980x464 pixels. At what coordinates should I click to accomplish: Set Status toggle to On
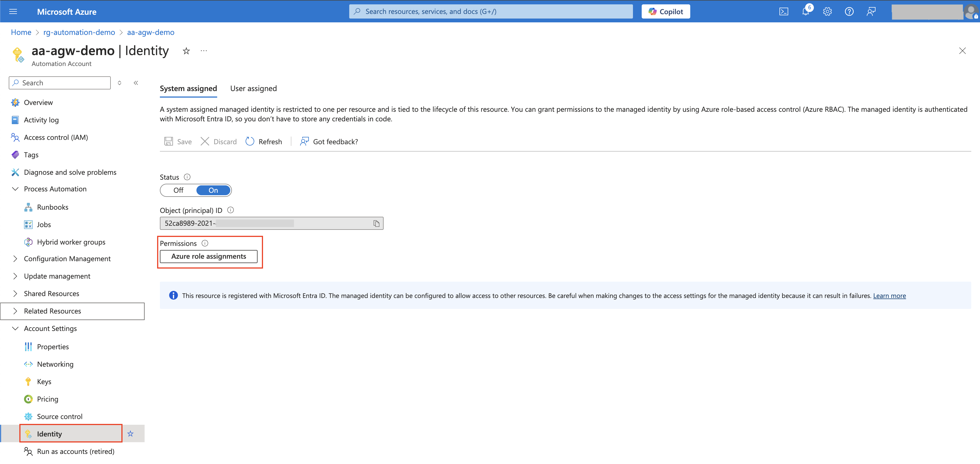213,190
